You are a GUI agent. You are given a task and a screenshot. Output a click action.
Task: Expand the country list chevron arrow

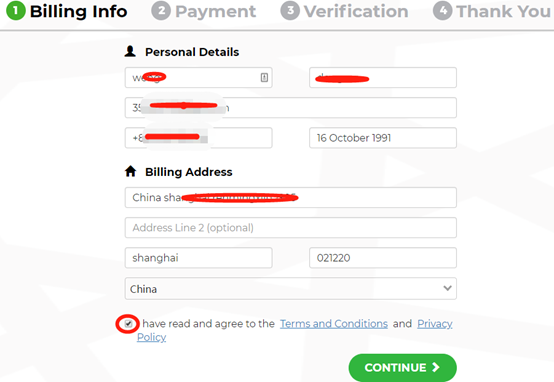tap(447, 288)
